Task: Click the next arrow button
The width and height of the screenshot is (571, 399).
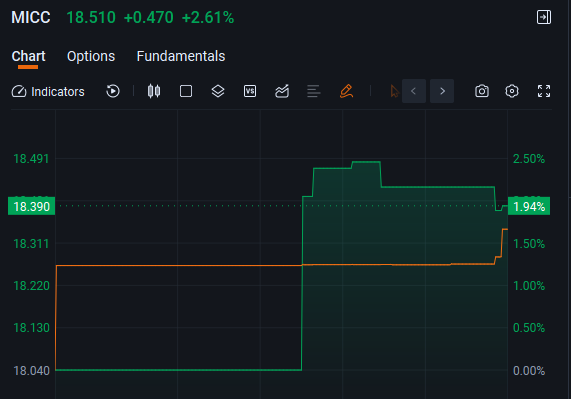Action: coord(442,91)
